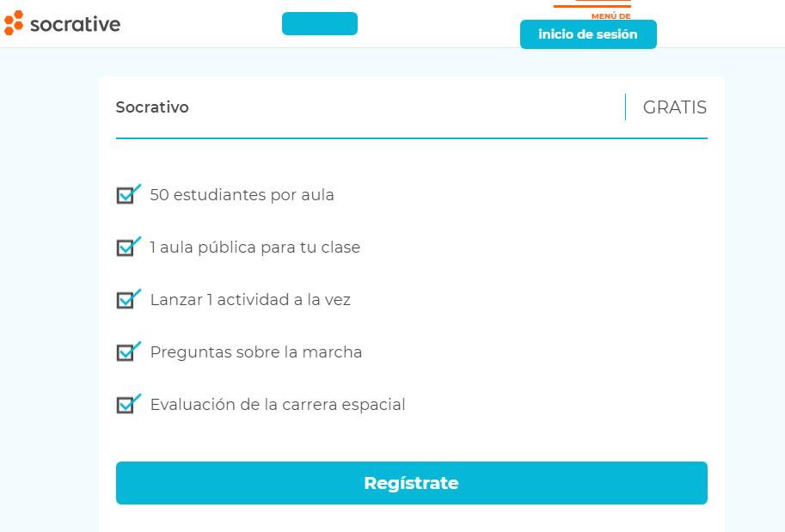Viewport: 785px width, 532px height.
Task: Click the inicio de sesión button
Action: (588, 34)
